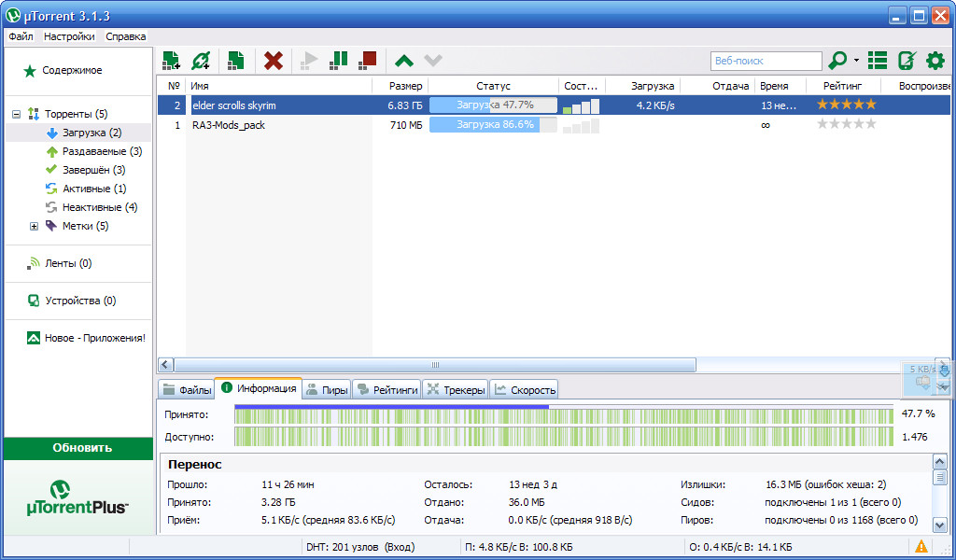Click inside the Веб-поиск search field
Image resolution: width=956 pixels, height=560 pixels.
[x=766, y=61]
